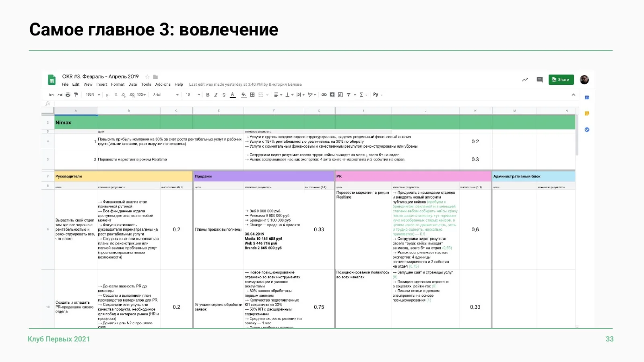Image resolution: width=644 pixels, height=362 pixels.
Task: Open the File menu
Action: pos(65,84)
